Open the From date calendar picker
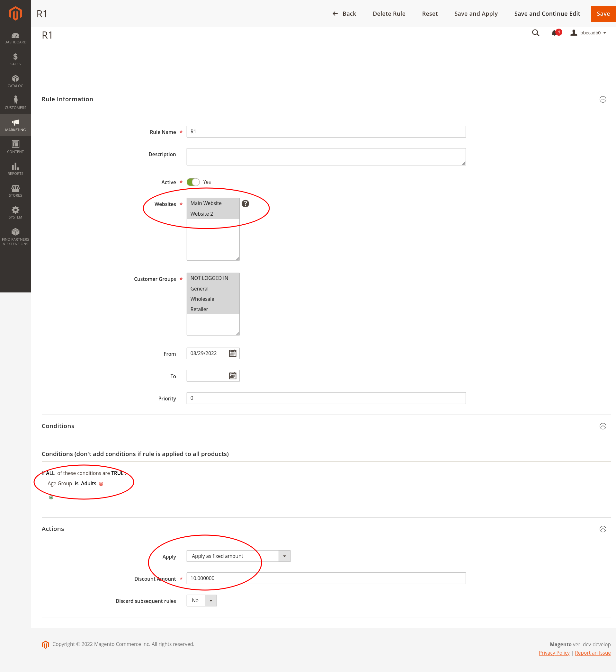Viewport: 616px width, 672px height. (x=232, y=353)
